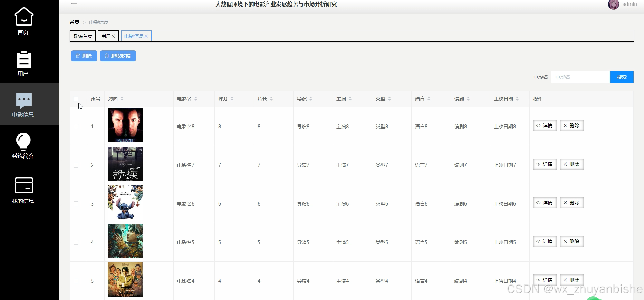
Task: Sort by the 评分 column arrows
Action: (232, 99)
